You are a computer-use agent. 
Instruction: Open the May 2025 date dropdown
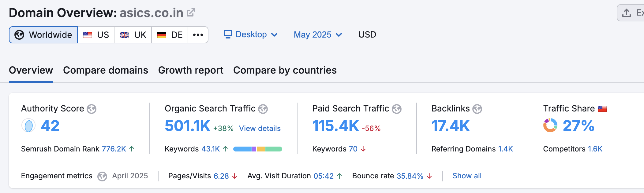tap(318, 35)
